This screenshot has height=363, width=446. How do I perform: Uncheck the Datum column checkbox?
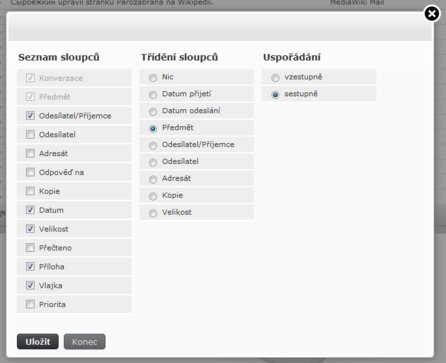coord(30,210)
